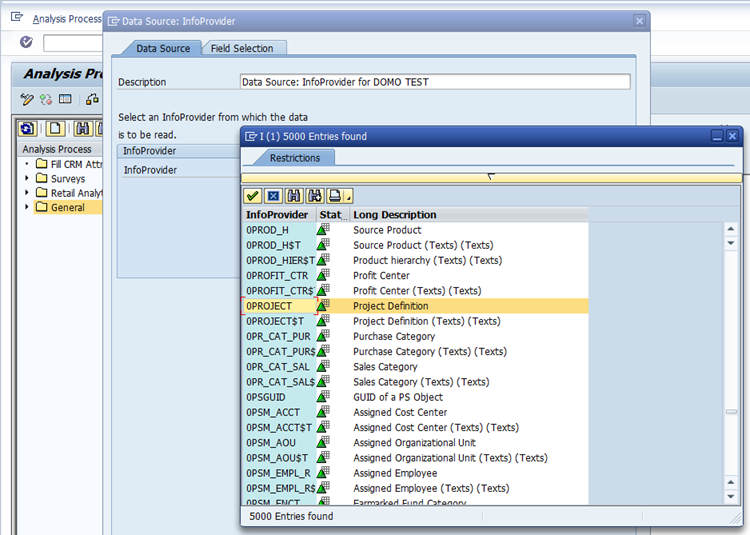The width and height of the screenshot is (750, 535).
Task: Click status icon of 0PROD_H row
Action: point(323,229)
